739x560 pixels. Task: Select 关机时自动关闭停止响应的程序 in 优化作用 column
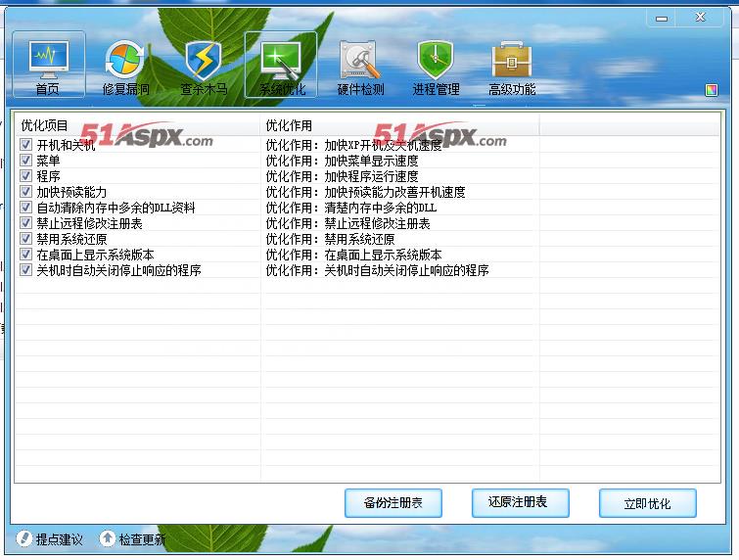(x=407, y=270)
